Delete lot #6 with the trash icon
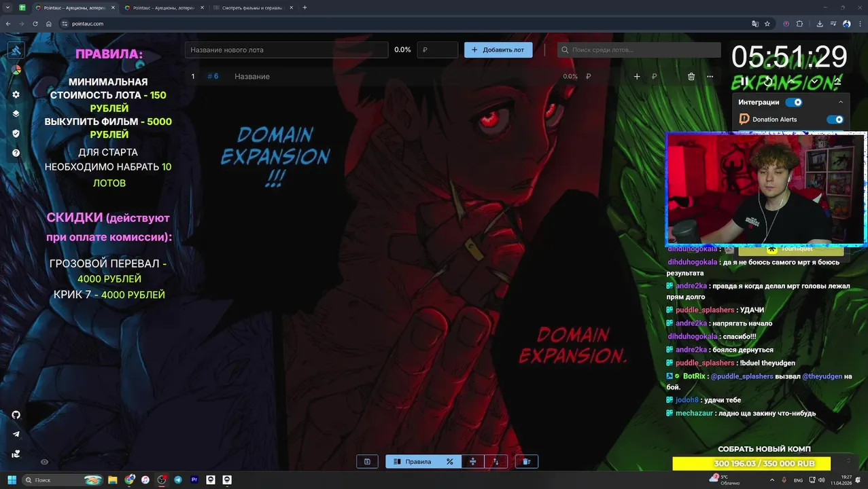 click(x=691, y=76)
